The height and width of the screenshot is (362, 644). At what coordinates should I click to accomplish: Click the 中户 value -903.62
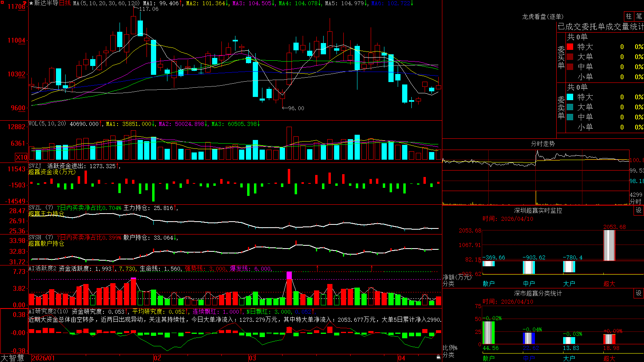click(534, 257)
